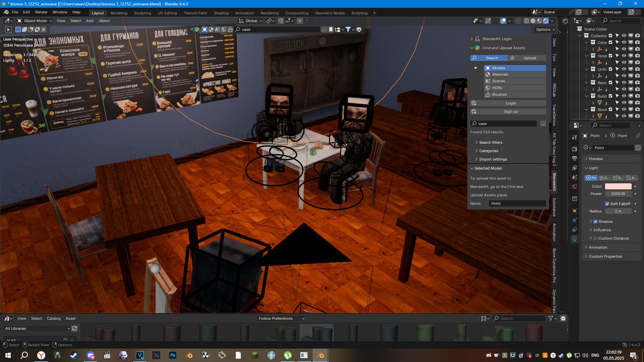Image resolution: width=644 pixels, height=362 pixels.
Task: Switch to the Shading workspace tab
Action: [221, 13]
